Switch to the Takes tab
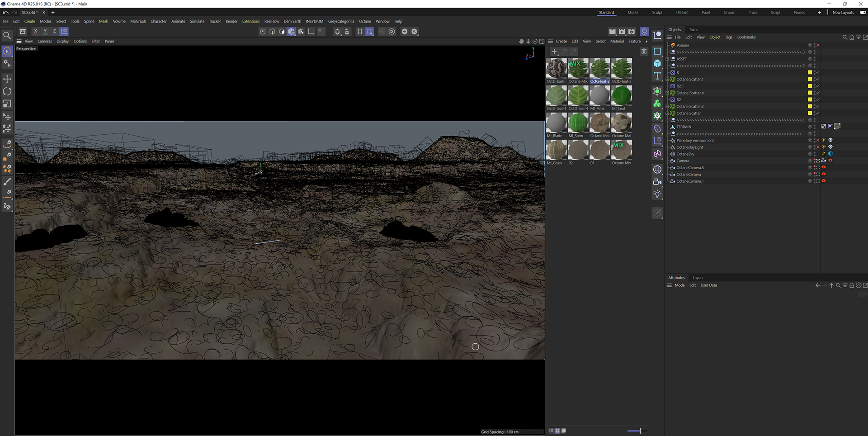 click(693, 30)
